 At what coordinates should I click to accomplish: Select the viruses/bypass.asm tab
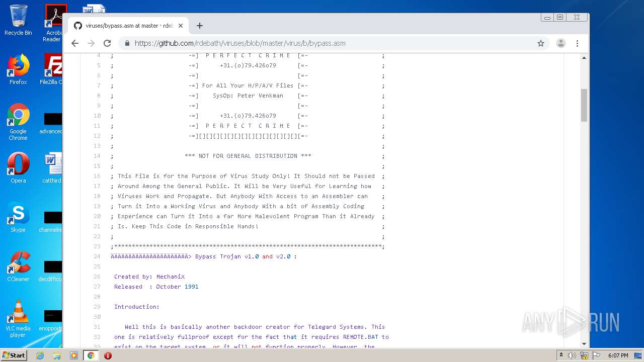pos(128,26)
